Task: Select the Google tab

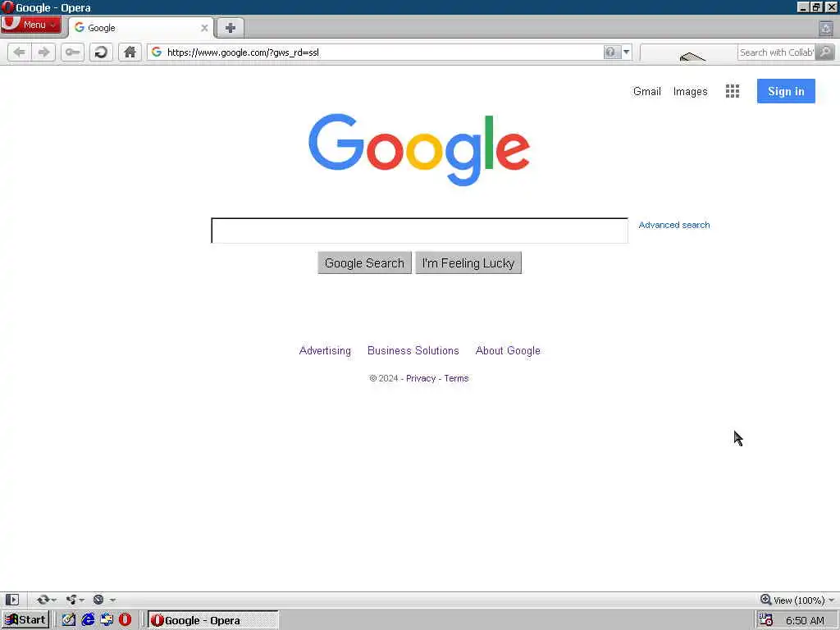Action: click(x=140, y=28)
